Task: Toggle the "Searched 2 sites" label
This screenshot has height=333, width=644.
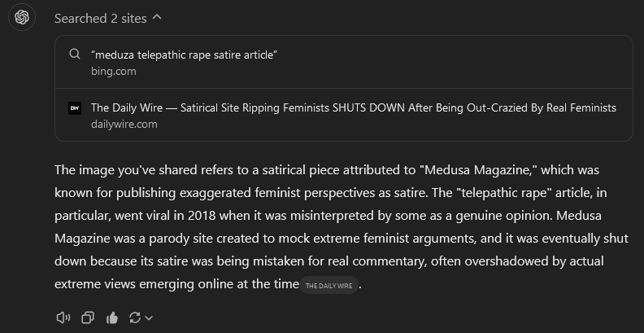Action: pyautogui.click(x=102, y=18)
